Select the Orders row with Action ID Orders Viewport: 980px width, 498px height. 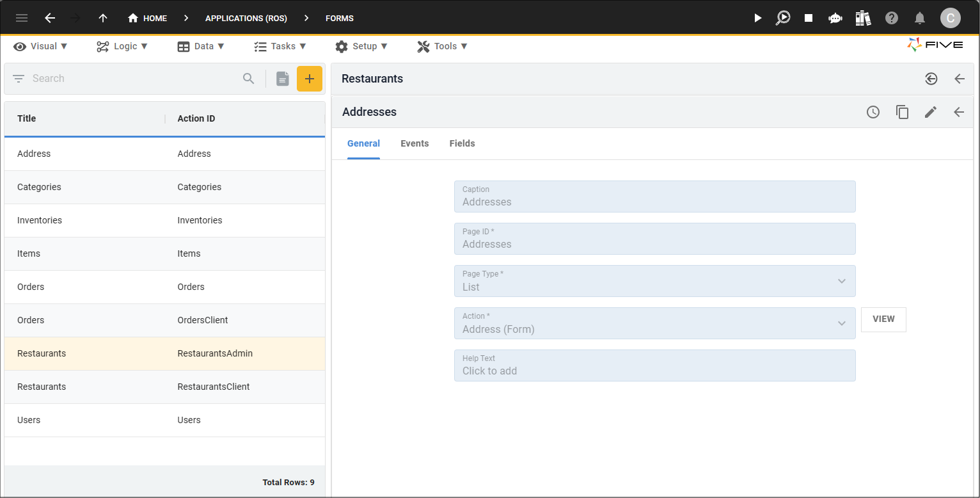[164, 287]
